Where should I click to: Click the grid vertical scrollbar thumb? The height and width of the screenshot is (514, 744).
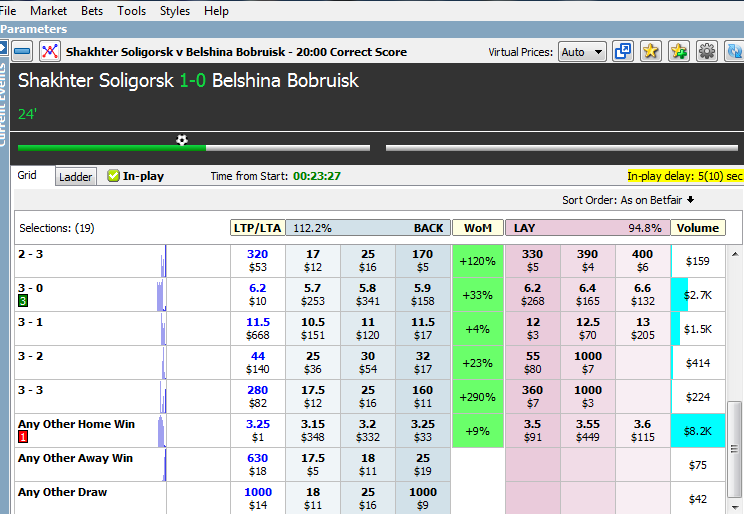[735, 449]
